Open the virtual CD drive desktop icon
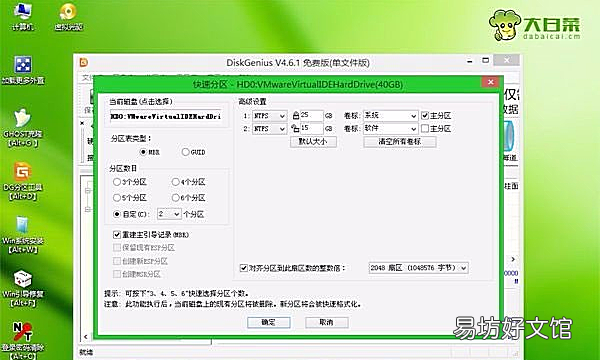Image resolution: width=600 pixels, height=360 pixels. point(68,16)
